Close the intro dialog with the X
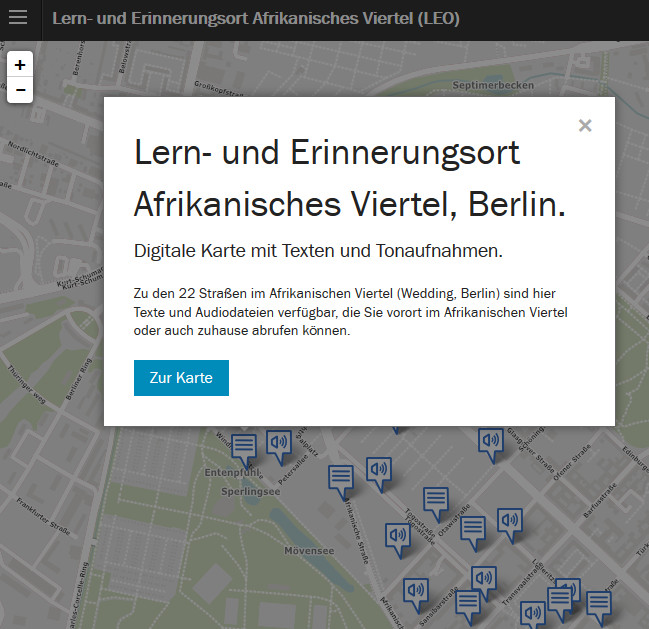The width and height of the screenshot is (649, 629). tap(585, 125)
